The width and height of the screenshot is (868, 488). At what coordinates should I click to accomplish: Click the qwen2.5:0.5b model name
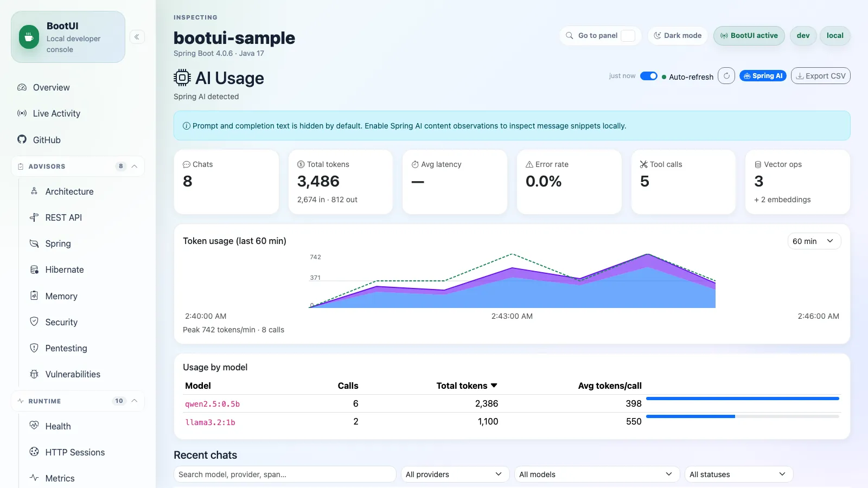pyautogui.click(x=212, y=404)
